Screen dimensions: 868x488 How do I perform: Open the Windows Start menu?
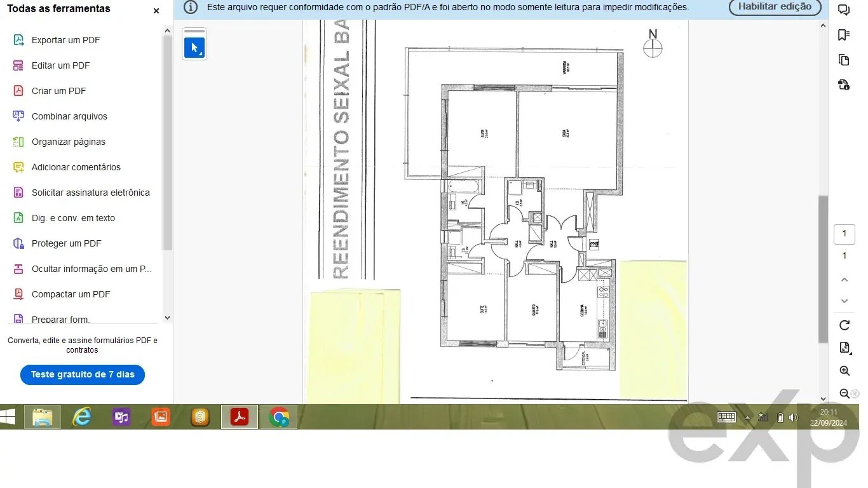coord(8,417)
